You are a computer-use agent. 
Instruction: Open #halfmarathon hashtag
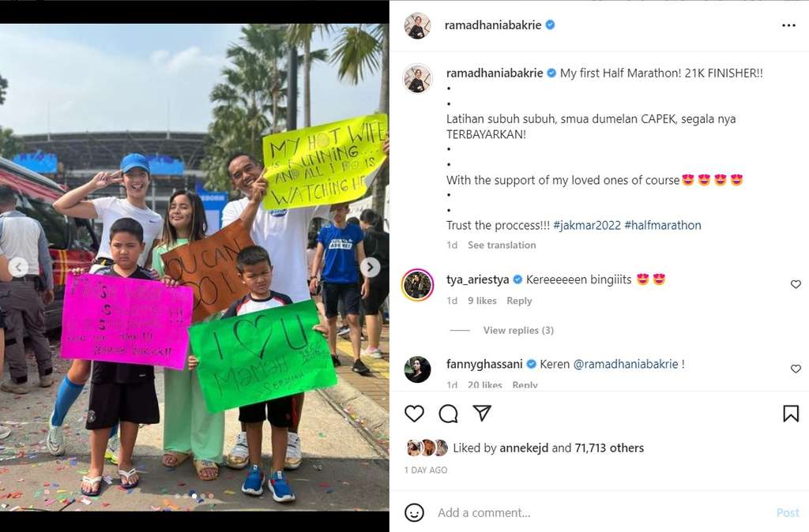(x=663, y=225)
